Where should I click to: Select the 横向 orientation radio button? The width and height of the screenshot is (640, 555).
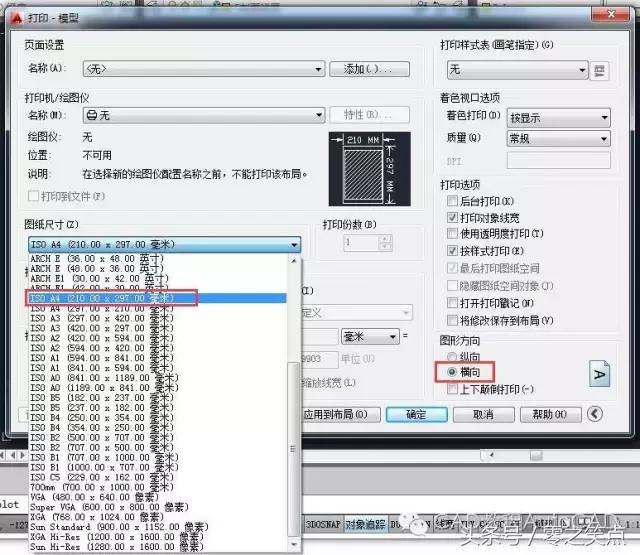tap(452, 372)
